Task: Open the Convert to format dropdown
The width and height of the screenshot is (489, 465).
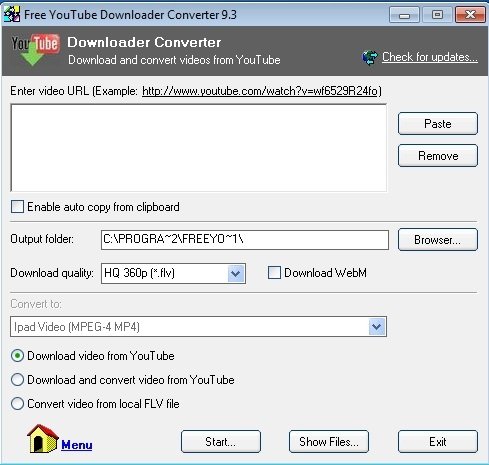Action: coord(377,327)
